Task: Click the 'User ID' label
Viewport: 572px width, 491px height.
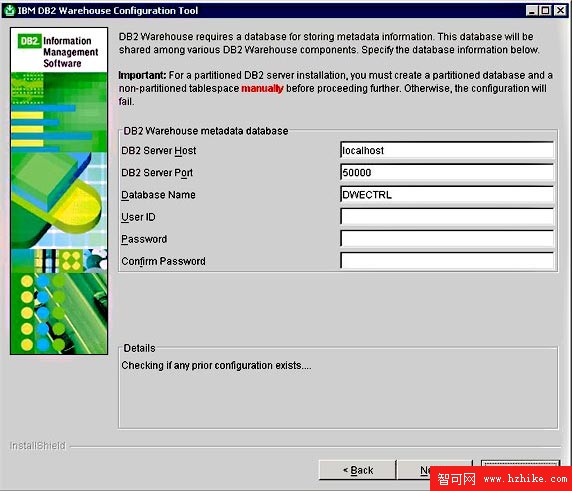Action: [138, 217]
